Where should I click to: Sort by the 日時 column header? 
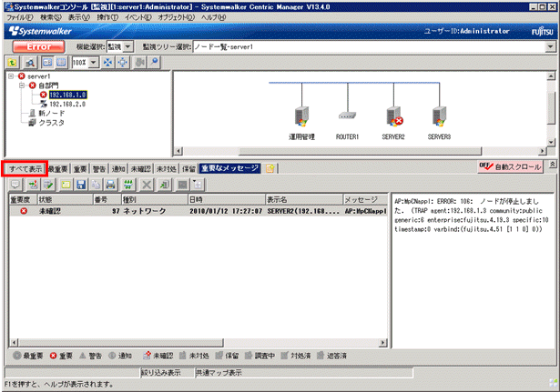227,199
